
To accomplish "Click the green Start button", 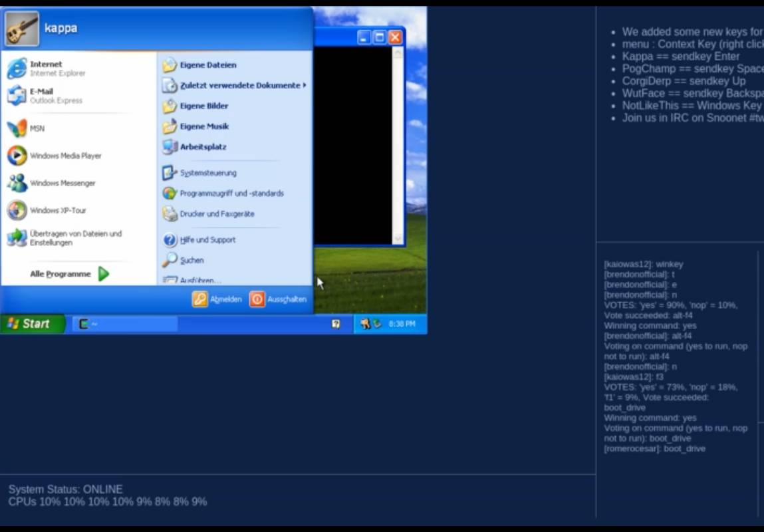I will pyautogui.click(x=32, y=324).
